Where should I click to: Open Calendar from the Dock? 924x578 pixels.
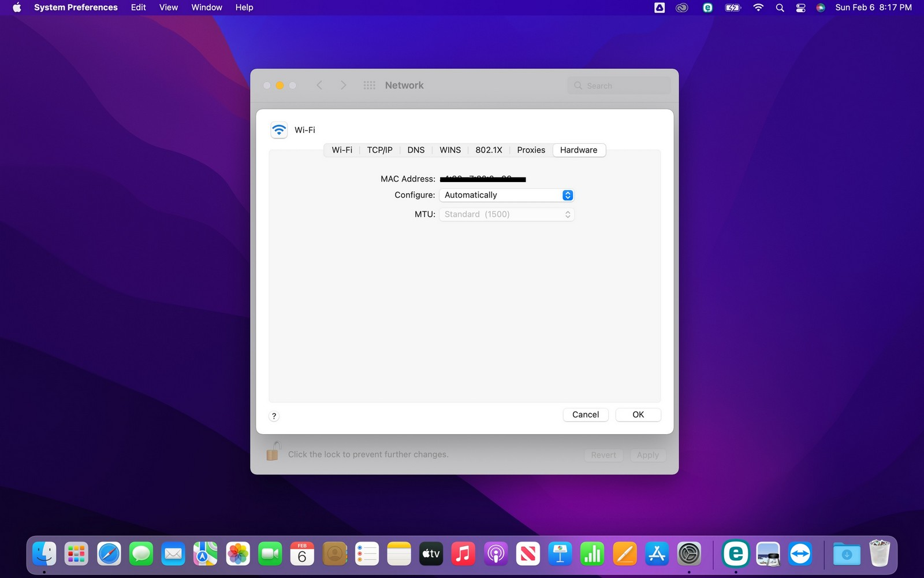click(x=302, y=554)
